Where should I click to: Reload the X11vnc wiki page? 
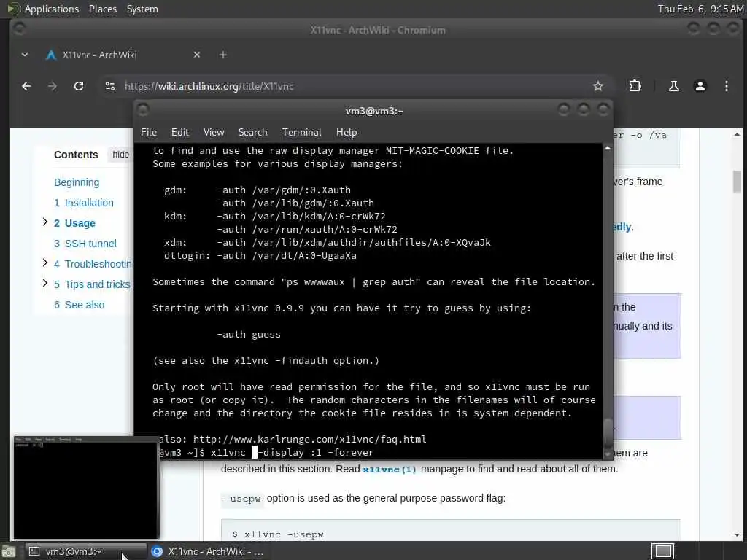point(79,86)
